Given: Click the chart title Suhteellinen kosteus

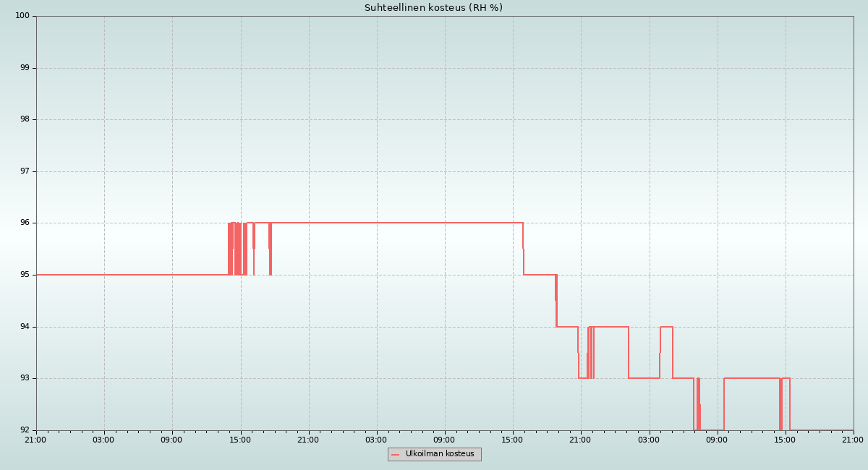Looking at the screenshot, I should click(433, 8).
